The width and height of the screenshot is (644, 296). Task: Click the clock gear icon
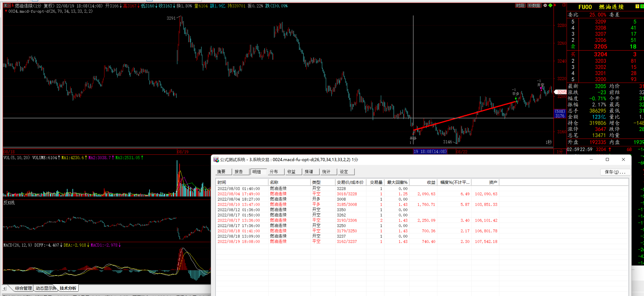(x=545, y=5)
